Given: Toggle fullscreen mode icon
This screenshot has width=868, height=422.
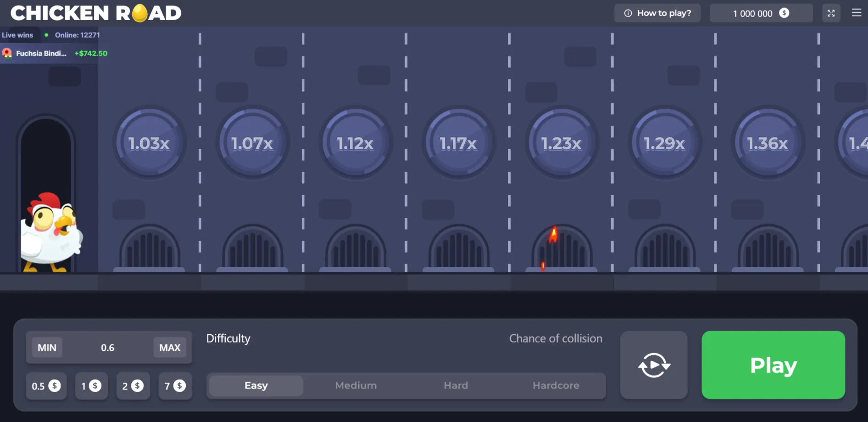Looking at the screenshot, I should tap(831, 13).
